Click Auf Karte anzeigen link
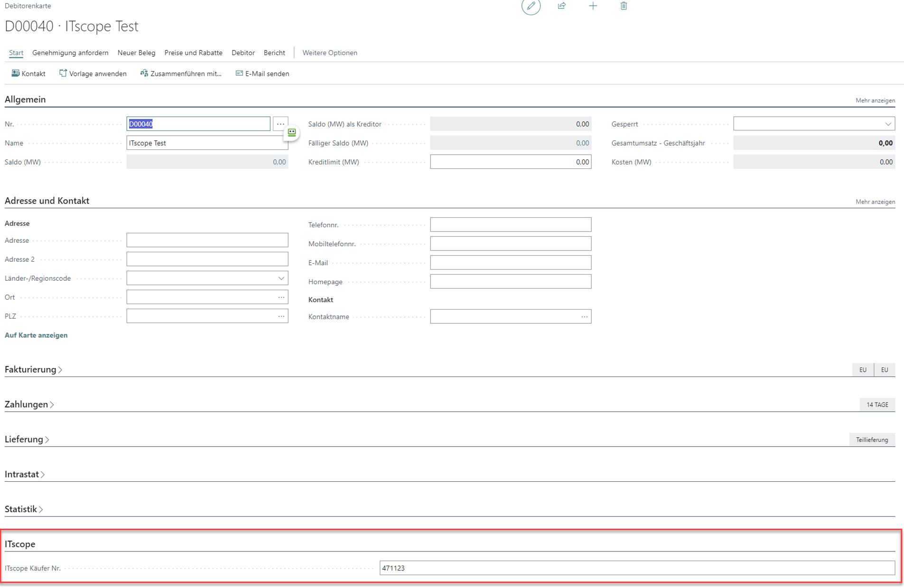The image size is (904, 588). pyautogui.click(x=36, y=335)
